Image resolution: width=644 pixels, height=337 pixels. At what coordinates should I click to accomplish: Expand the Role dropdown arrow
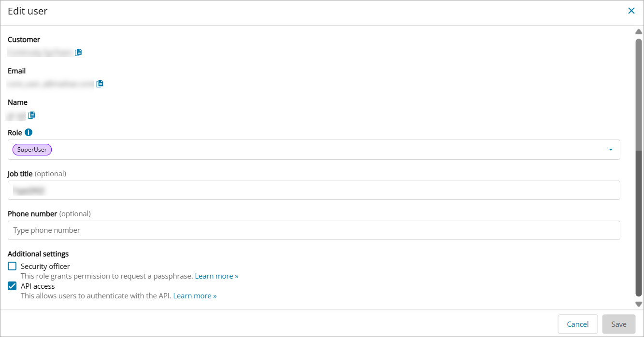[x=611, y=150]
